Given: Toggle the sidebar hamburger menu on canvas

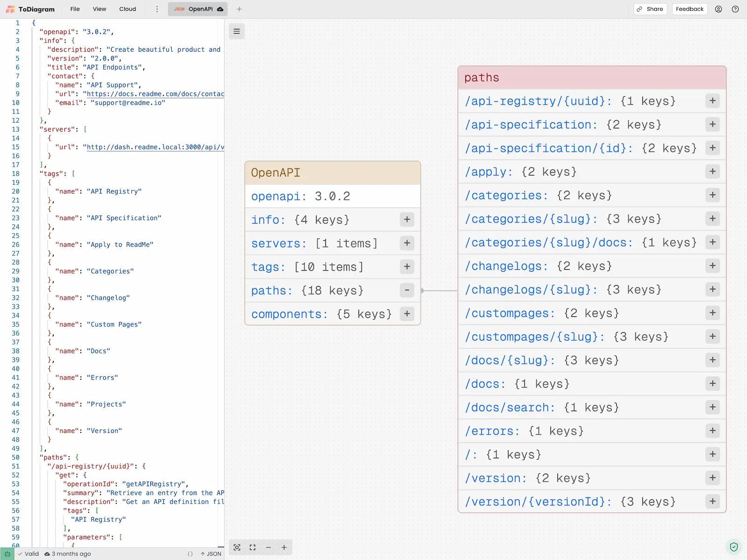Looking at the screenshot, I should point(237,31).
